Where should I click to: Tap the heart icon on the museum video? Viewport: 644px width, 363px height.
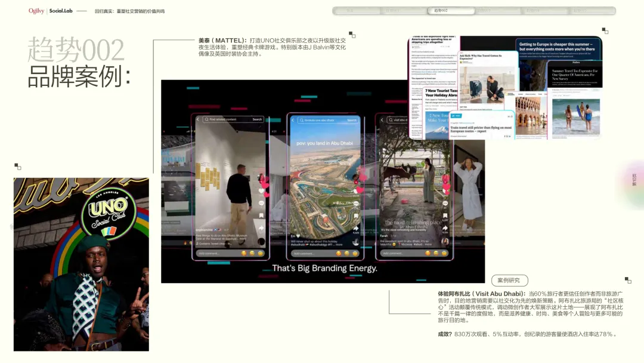pyautogui.click(x=261, y=190)
